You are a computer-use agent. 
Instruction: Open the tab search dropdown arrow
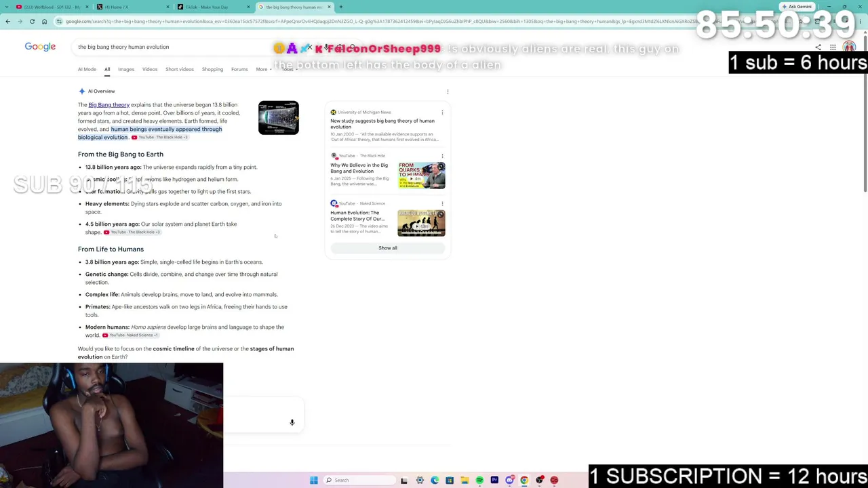(7, 7)
